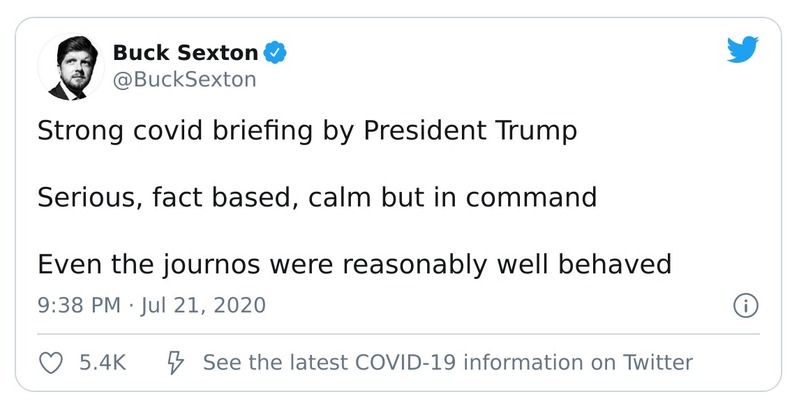Like the tweet with the heart icon
The width and height of the screenshot is (799, 408).
click(50, 361)
